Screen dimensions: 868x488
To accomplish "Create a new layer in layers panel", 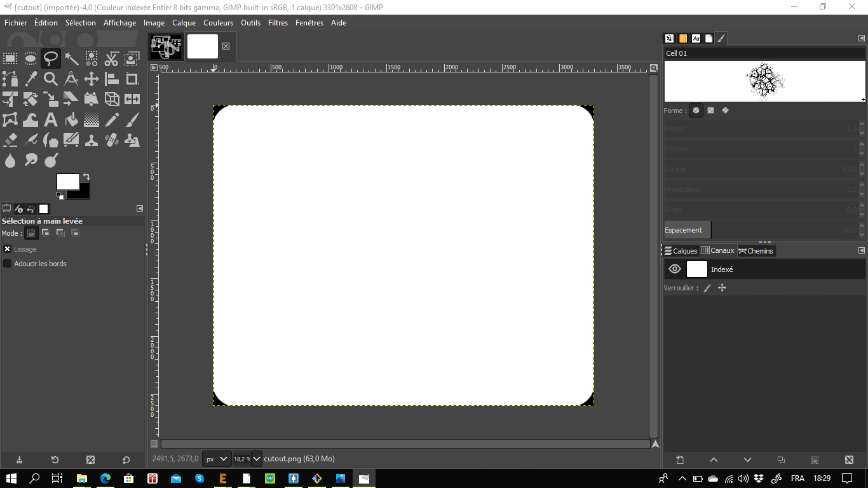I will [x=680, y=460].
